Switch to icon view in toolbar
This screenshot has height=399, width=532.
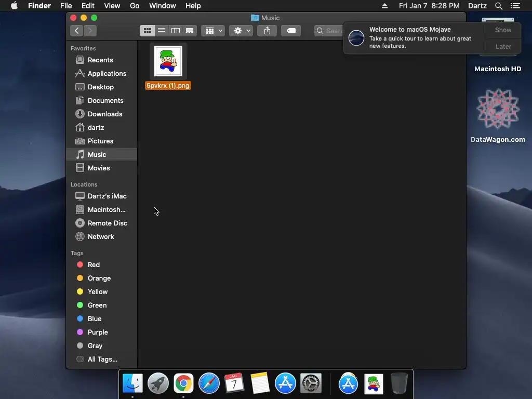(x=147, y=31)
